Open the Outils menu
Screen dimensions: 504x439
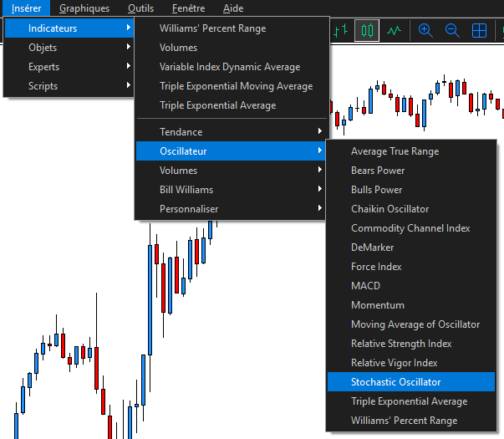click(140, 8)
